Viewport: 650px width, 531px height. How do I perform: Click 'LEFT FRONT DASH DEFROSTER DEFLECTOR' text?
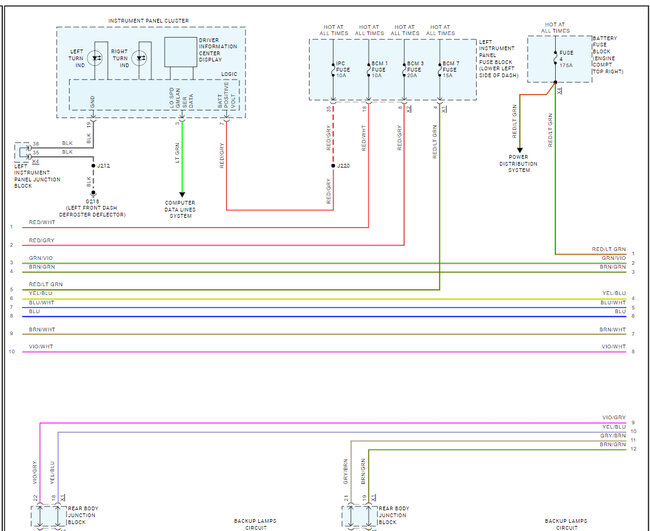[92, 211]
